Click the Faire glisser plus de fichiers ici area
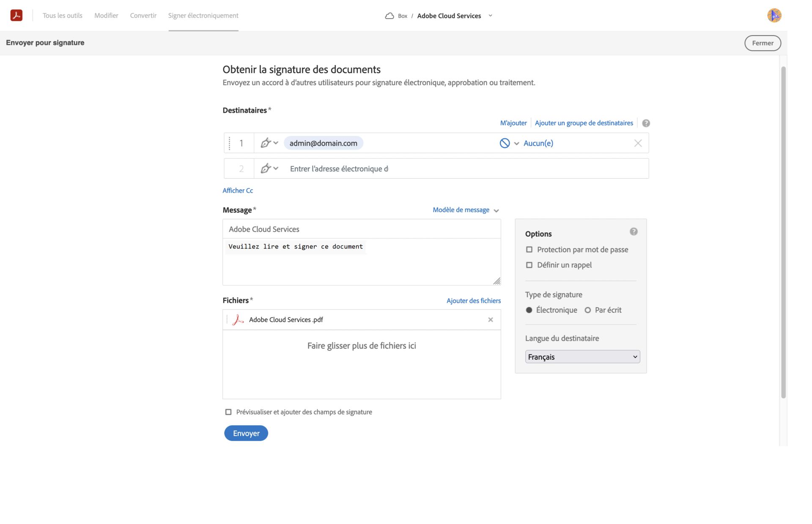Image resolution: width=812 pixels, height=524 pixels. coord(362,364)
